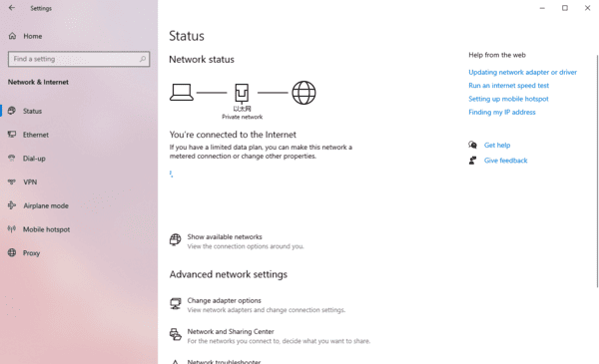Click the vertical scrollbar on the right edge
Viewport: 599px width, 364px height.
597,171
